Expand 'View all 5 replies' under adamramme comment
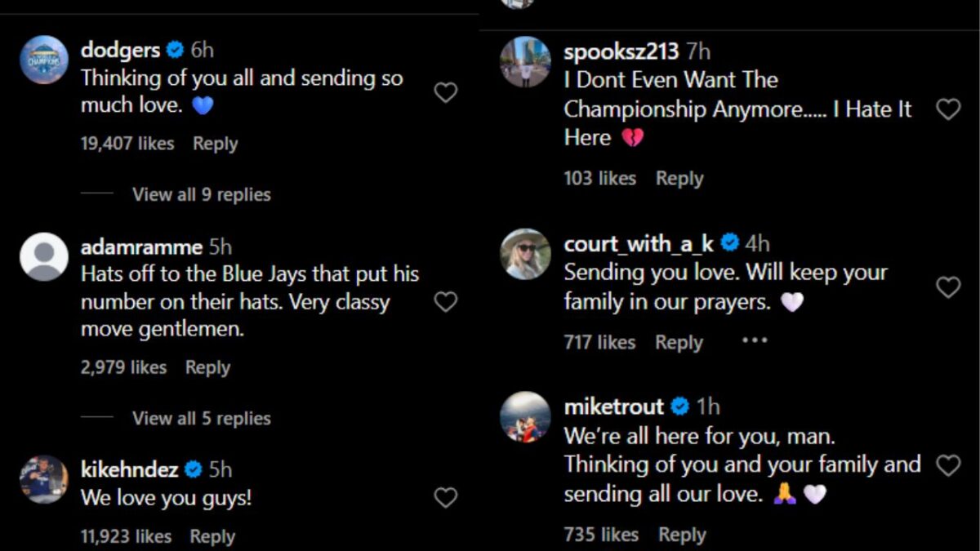The width and height of the screenshot is (980, 551). pos(201,418)
